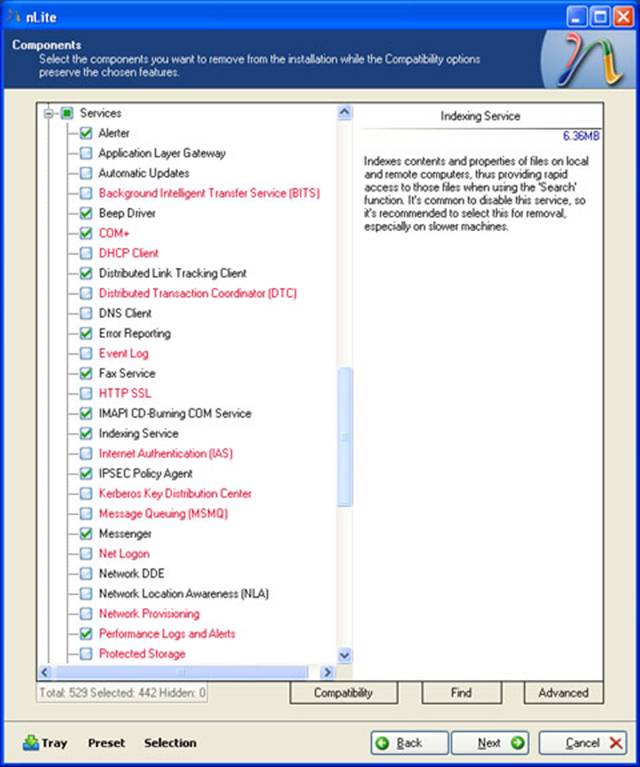The image size is (640, 767).
Task: Open the Advanced options button
Action: coord(563,692)
